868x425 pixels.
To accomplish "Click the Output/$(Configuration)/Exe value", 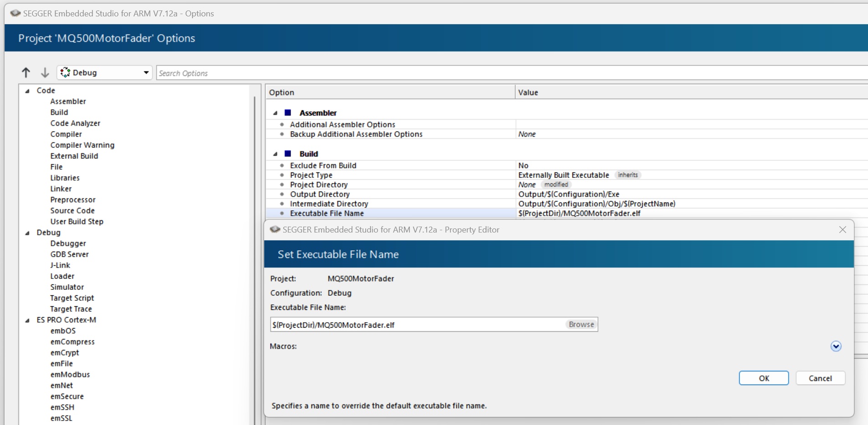I will [569, 194].
